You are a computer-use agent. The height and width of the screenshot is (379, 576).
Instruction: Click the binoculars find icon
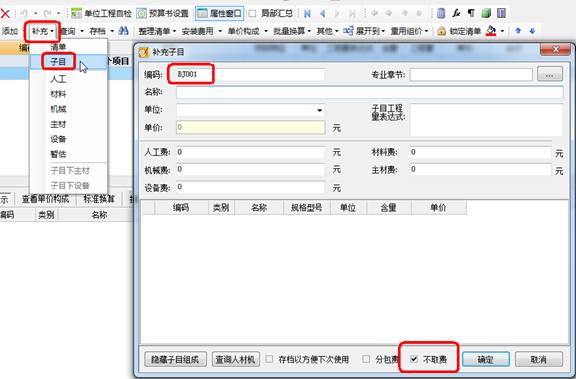pos(123,31)
